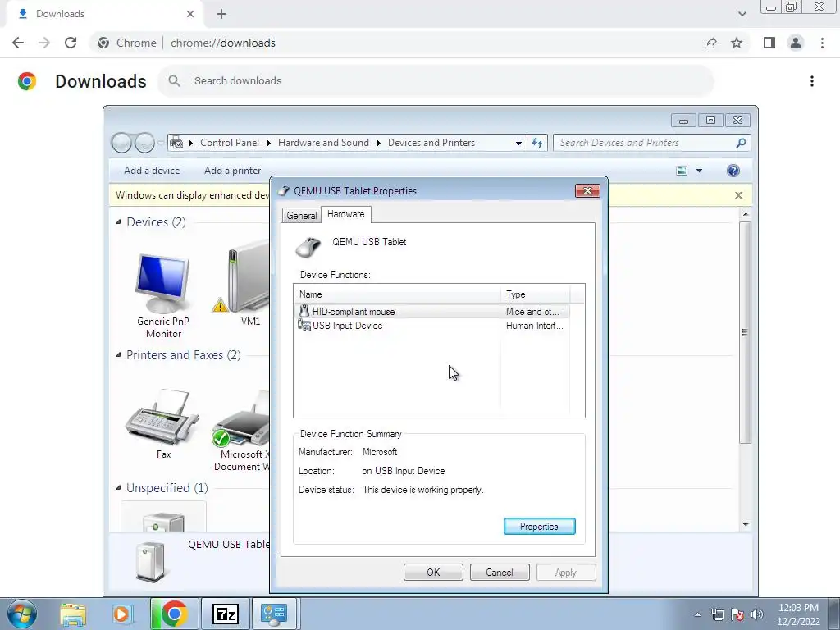Screen dimensions: 840x630
Task: Open the volume speaker tray icon
Action: 757,614
